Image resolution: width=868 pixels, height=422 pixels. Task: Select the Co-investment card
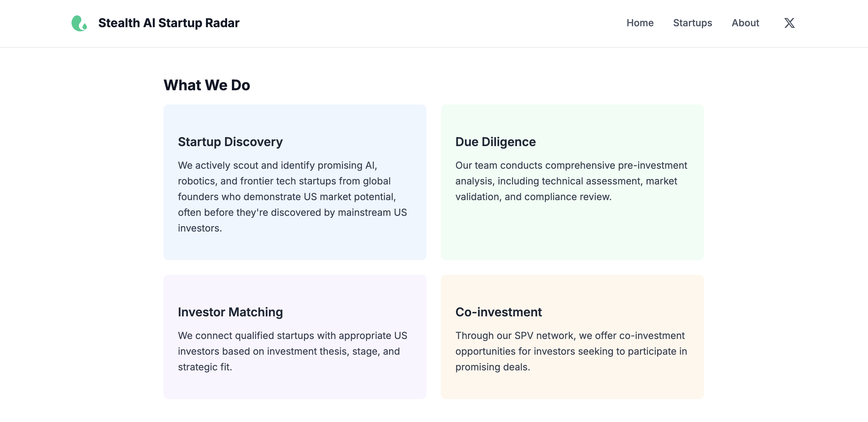pyautogui.click(x=572, y=337)
